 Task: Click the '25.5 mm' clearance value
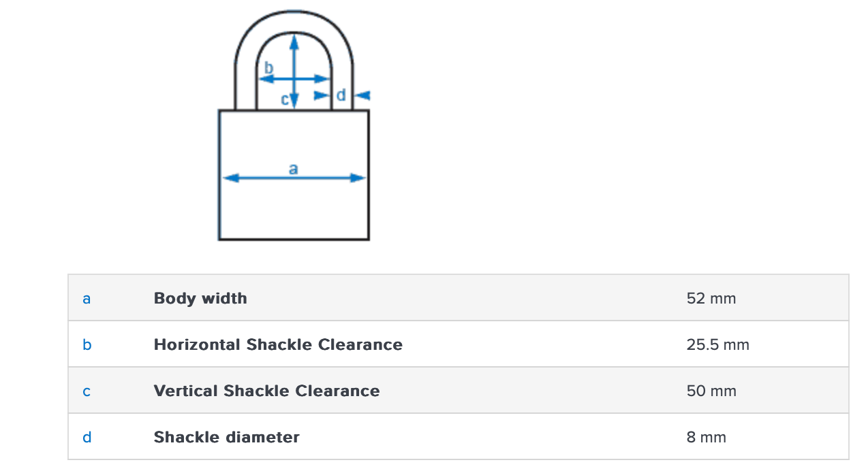(717, 344)
